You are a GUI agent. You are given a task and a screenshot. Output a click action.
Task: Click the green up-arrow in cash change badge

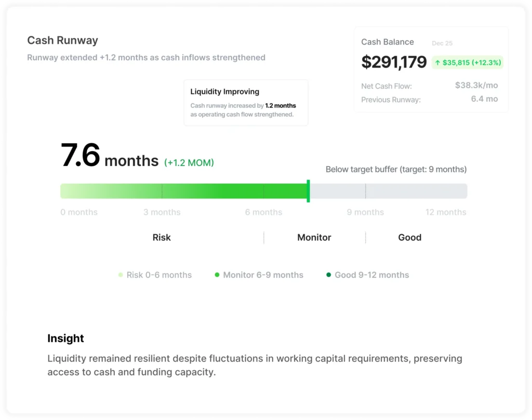(437, 63)
